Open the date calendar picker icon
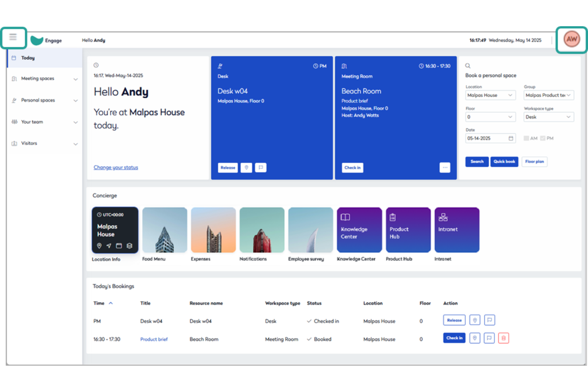The image size is (588, 392). (x=511, y=138)
